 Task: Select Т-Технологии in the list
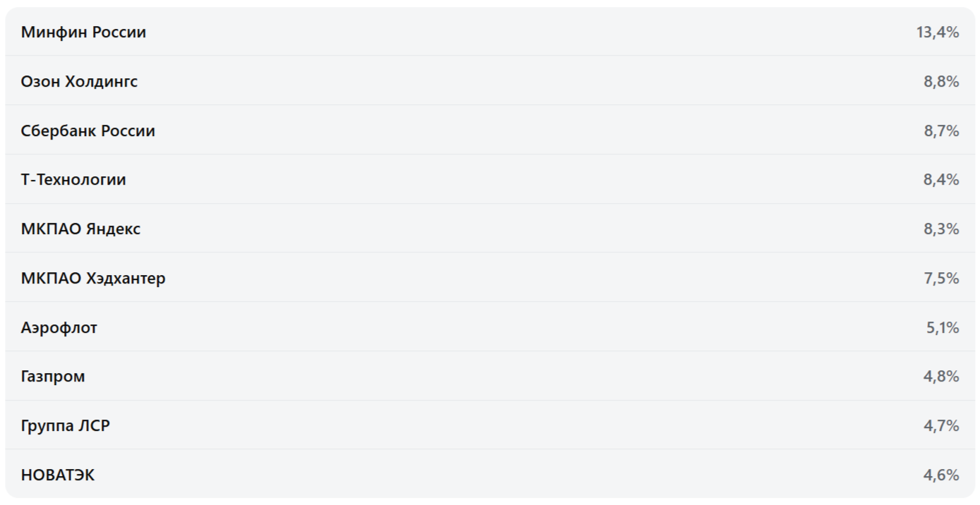point(73,180)
